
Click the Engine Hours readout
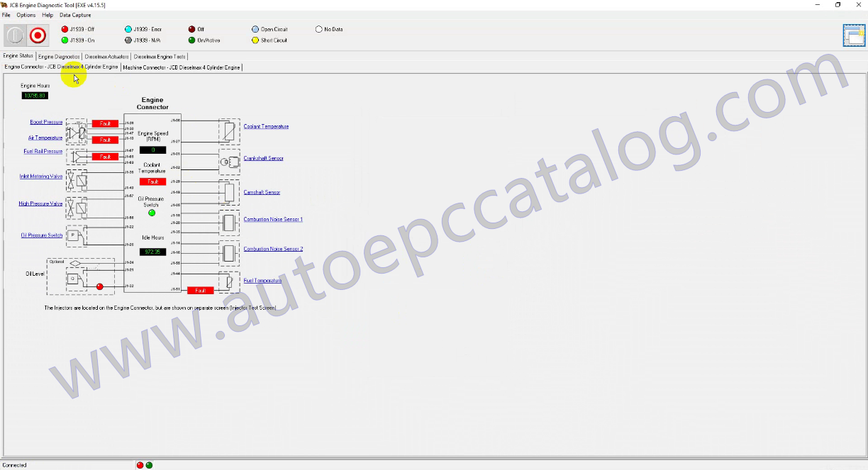(x=35, y=95)
